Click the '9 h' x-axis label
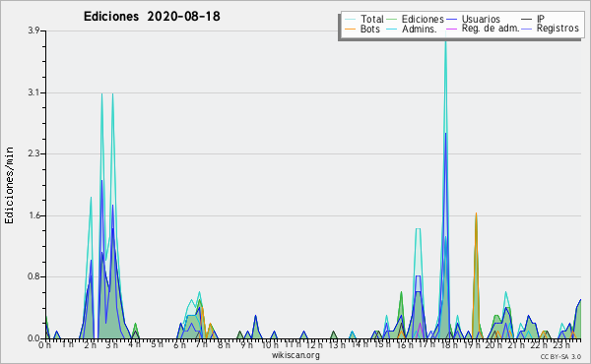The height and width of the screenshot is (364, 591). click(x=246, y=345)
